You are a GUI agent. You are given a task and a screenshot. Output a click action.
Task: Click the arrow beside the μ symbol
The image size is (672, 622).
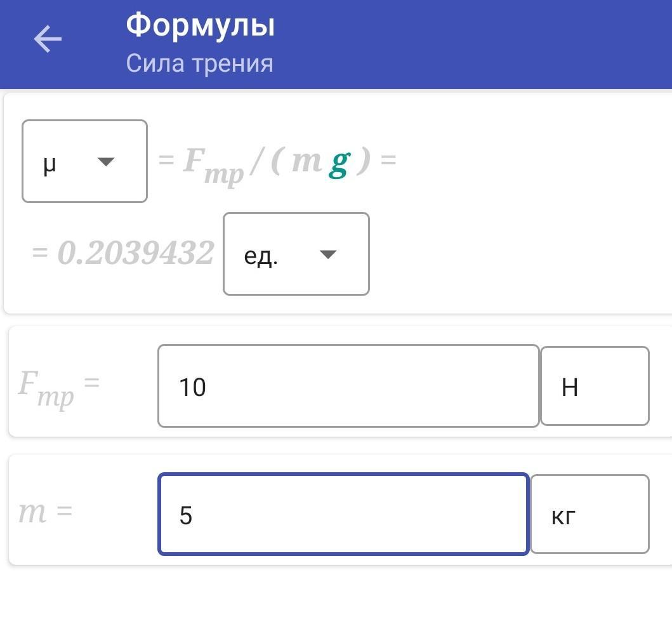click(x=105, y=162)
